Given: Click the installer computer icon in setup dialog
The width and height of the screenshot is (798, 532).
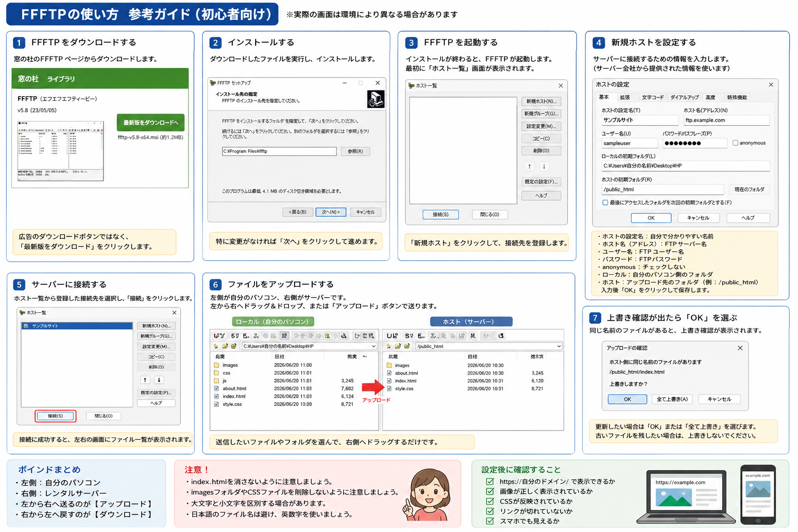Looking at the screenshot, I should pos(376,99).
